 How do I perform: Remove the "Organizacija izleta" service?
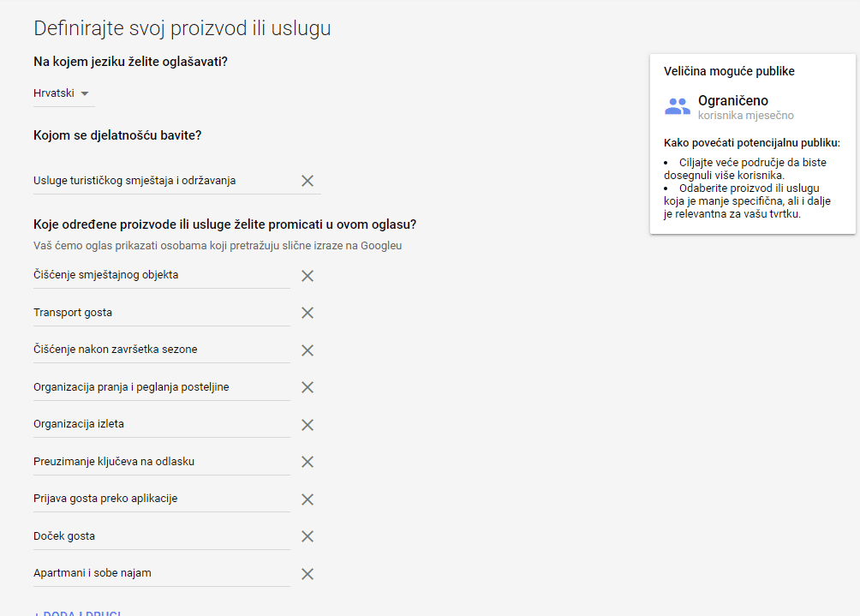[x=308, y=425]
